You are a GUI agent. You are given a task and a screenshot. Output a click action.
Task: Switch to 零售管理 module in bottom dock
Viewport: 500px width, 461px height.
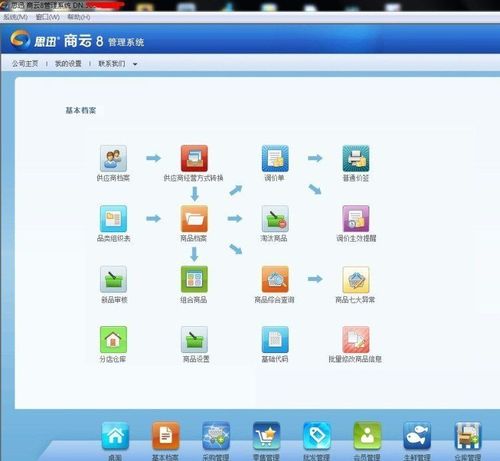266,436
